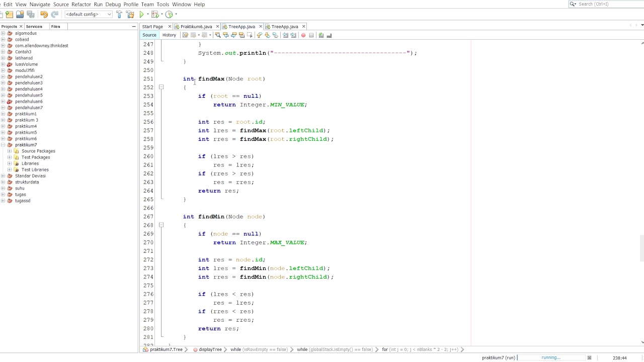
Task: Select the tugassd project
Action: point(23,201)
